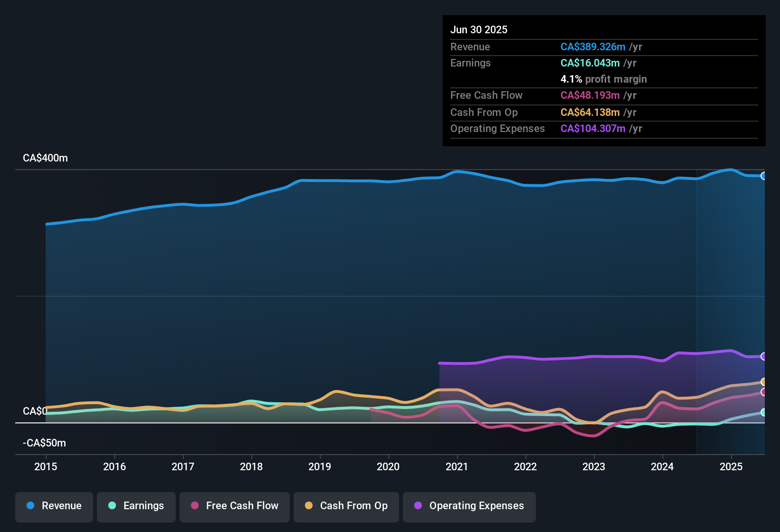
Task: Toggle the Cash From Op legend button
Action: 346,507
